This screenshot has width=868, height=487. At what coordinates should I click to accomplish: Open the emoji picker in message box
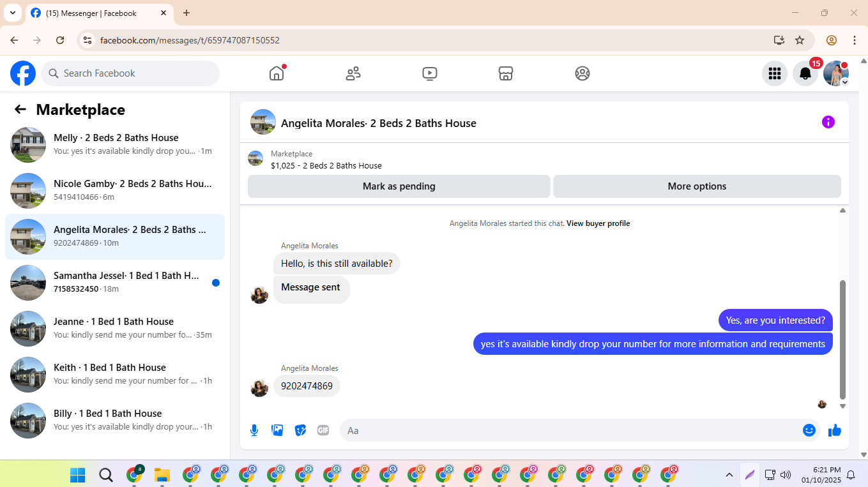[809, 430]
